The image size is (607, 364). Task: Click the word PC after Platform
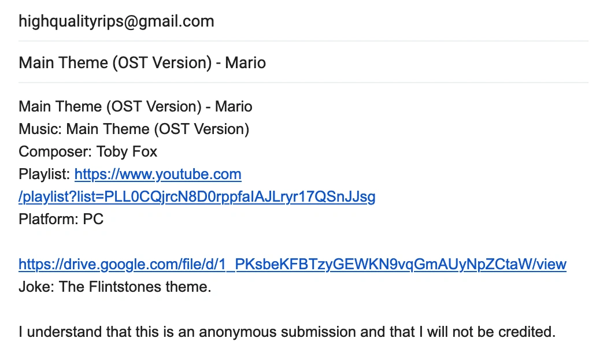(x=93, y=220)
